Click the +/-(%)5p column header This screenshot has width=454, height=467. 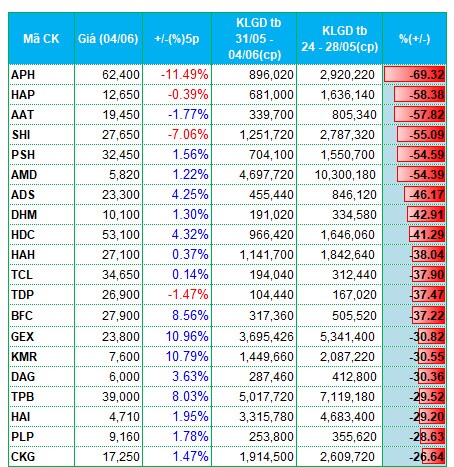coord(177,39)
